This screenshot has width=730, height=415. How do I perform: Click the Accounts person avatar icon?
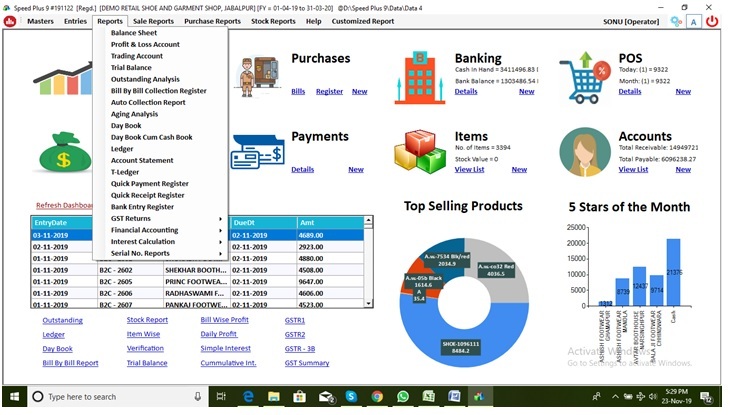(585, 152)
